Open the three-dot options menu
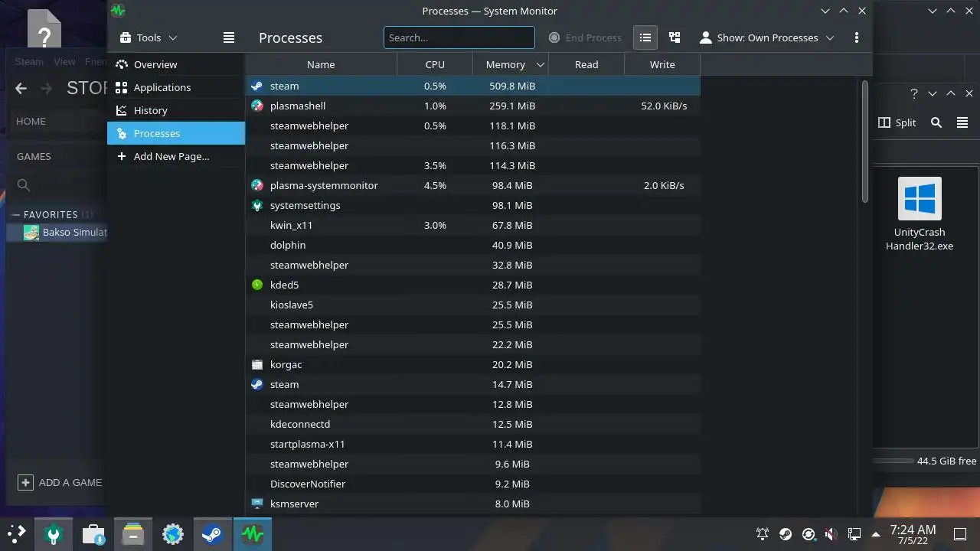980x551 pixels. (x=857, y=37)
